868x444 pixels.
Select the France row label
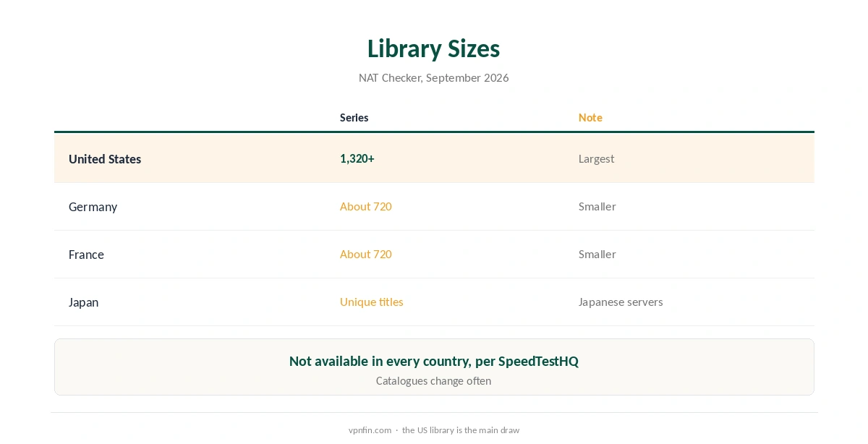click(x=86, y=255)
